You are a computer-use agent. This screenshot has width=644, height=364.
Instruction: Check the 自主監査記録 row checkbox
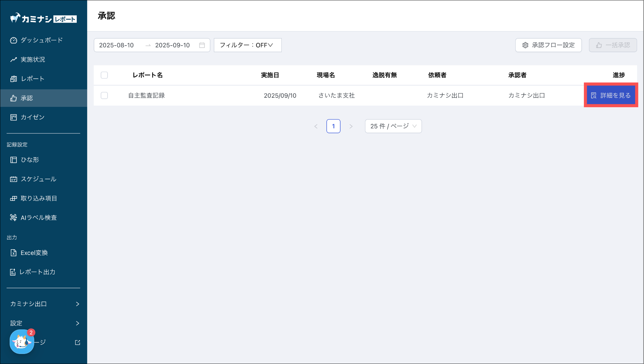pos(104,96)
